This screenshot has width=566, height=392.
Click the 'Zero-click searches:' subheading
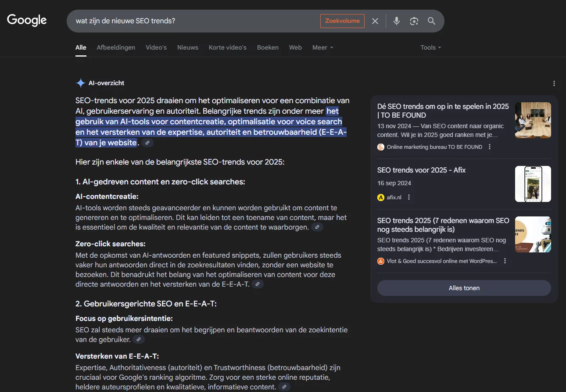[111, 244]
